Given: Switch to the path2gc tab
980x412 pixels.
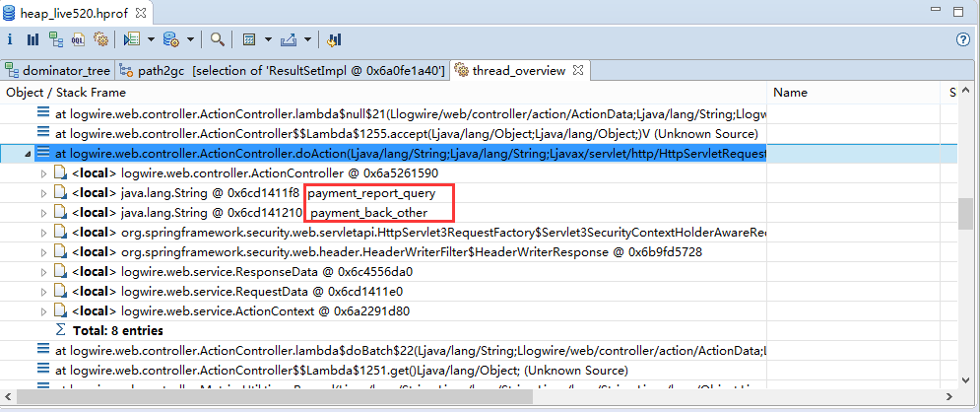Looking at the screenshot, I should (x=284, y=71).
